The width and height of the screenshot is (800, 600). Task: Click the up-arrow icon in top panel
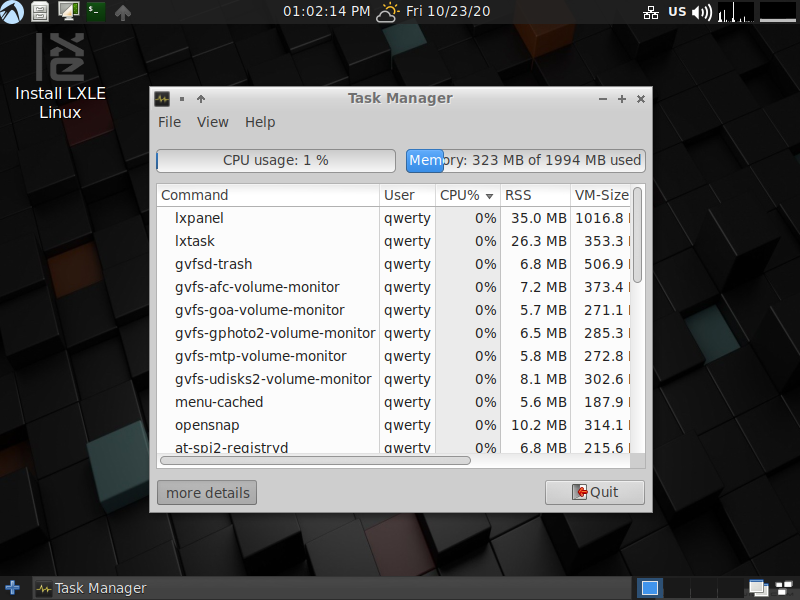(x=123, y=12)
